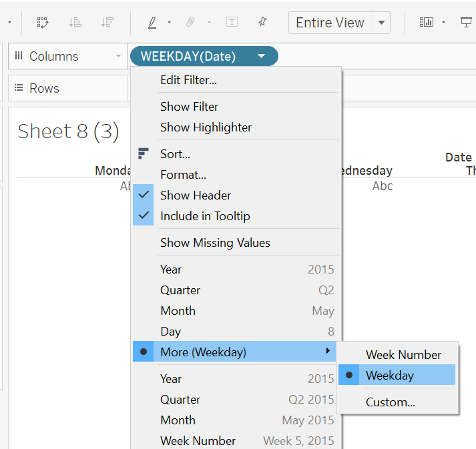Click the Show/Hide Cards chart icon
The image size is (476, 449).
coord(426,22)
